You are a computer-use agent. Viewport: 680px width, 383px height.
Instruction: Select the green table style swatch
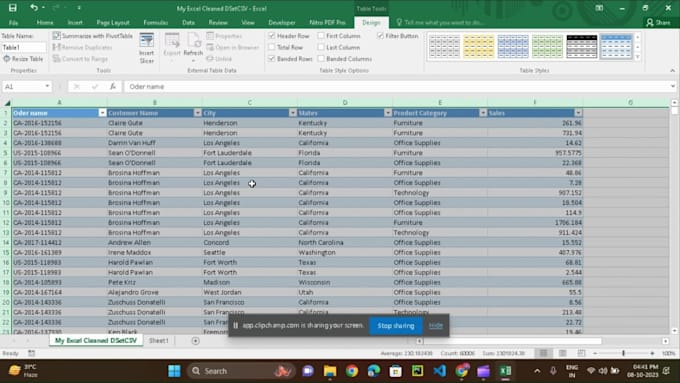point(547,46)
